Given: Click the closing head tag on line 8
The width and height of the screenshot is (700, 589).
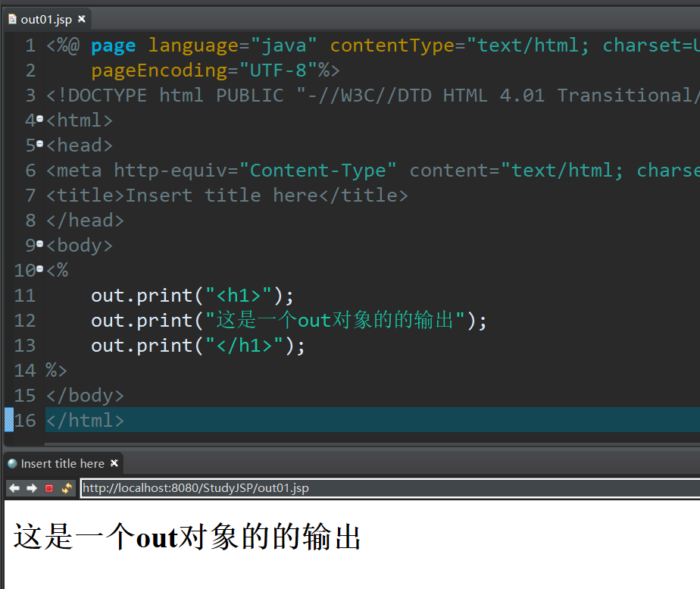Looking at the screenshot, I should click(86, 221).
